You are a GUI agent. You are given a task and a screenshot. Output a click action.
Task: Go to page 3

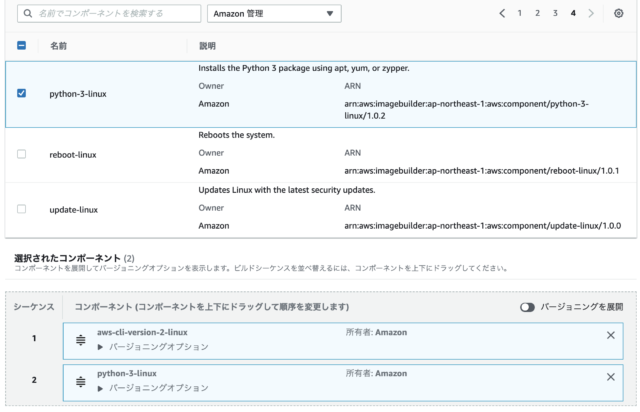(x=555, y=13)
